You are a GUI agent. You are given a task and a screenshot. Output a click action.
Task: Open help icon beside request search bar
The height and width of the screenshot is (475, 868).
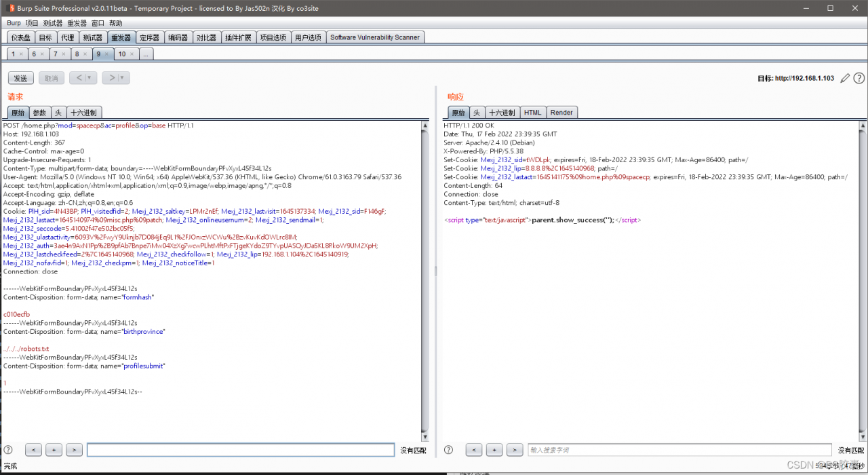(8, 449)
